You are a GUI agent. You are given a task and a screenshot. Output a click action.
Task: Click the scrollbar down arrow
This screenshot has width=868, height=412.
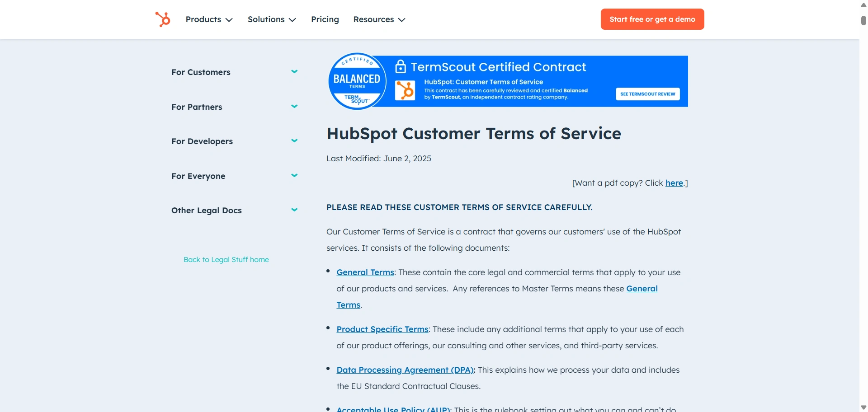coord(863,407)
